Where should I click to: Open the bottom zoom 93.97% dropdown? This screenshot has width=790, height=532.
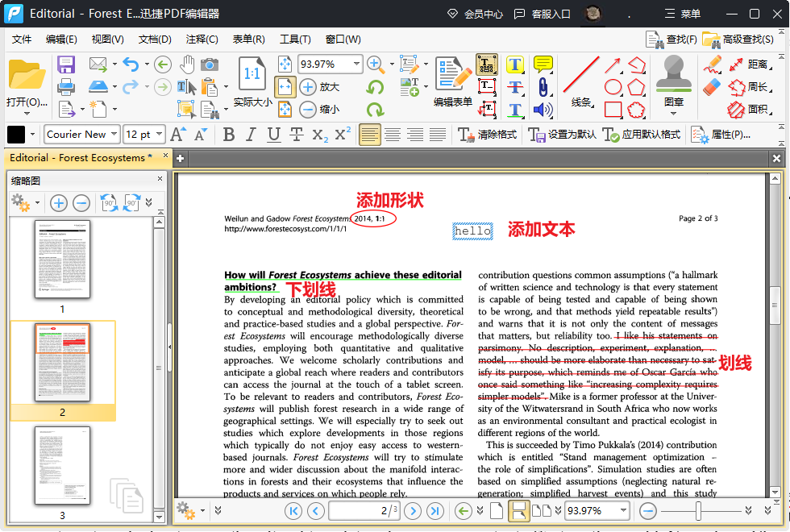point(623,510)
